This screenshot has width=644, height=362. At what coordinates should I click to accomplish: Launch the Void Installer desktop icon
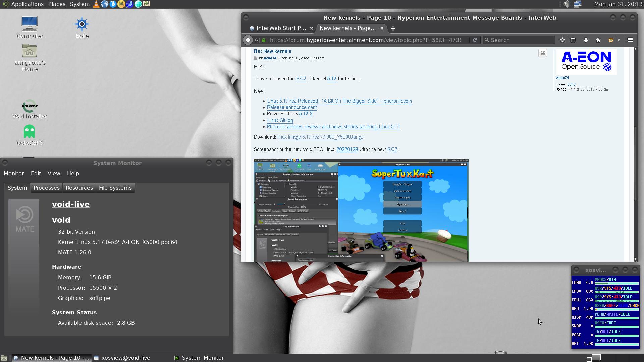point(30,109)
